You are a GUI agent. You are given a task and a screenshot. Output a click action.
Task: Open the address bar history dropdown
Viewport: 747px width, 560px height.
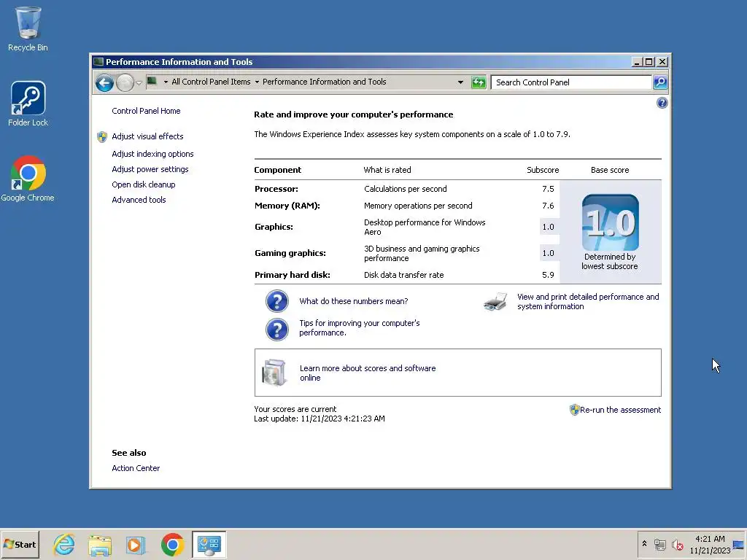(460, 82)
